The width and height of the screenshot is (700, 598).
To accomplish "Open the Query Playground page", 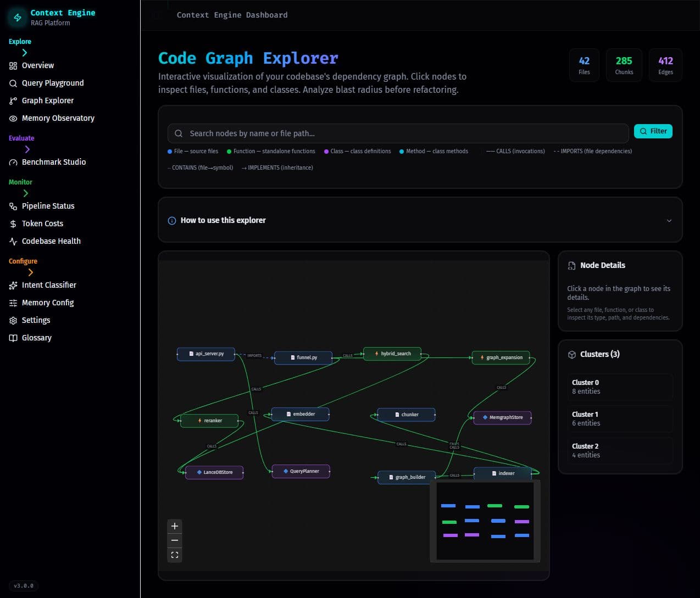I will tap(53, 83).
